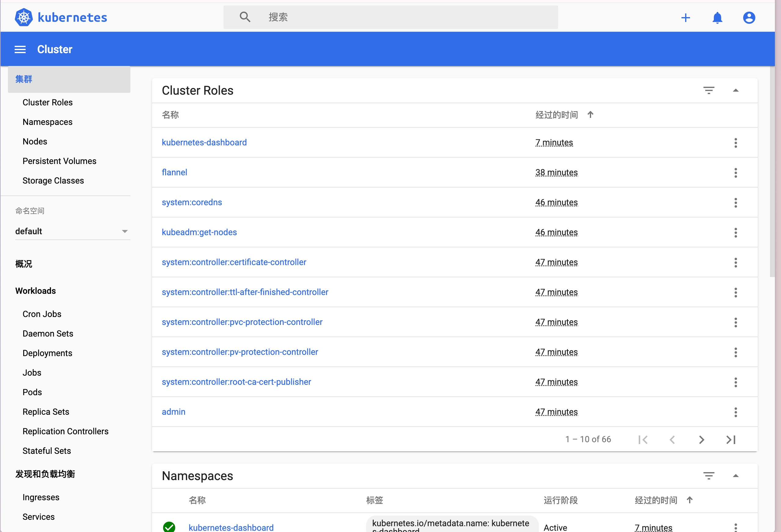Open the notifications bell icon

(717, 17)
